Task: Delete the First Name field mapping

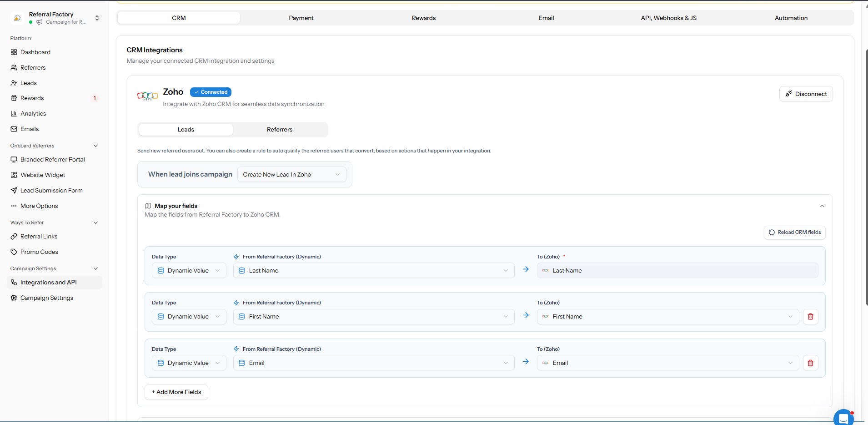Action: (810, 317)
